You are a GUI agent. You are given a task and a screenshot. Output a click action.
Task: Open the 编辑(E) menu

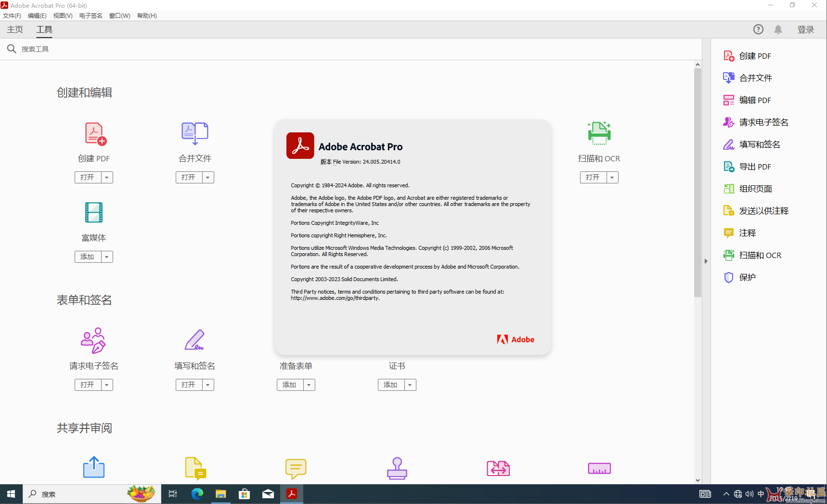(x=37, y=15)
